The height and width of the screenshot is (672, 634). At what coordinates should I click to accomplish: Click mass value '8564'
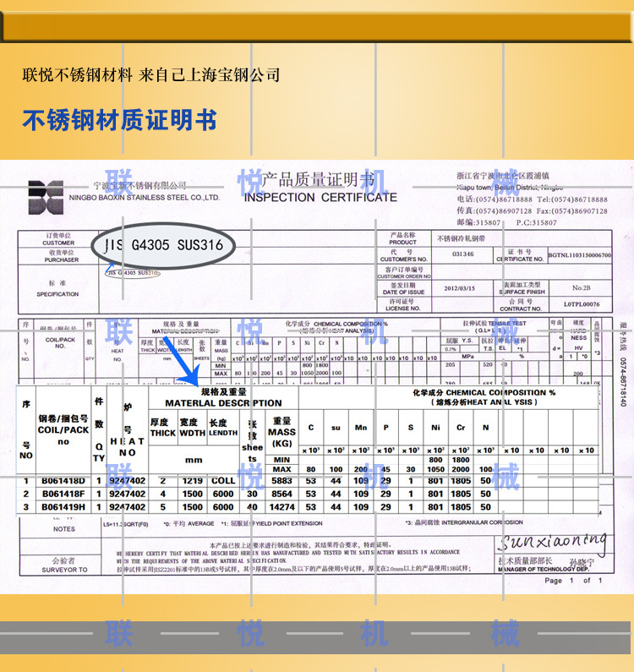click(x=281, y=494)
